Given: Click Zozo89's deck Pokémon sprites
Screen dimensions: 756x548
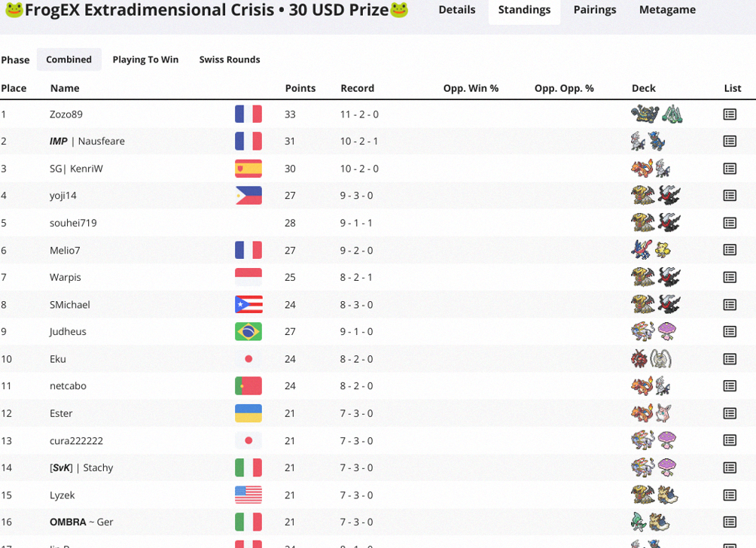Looking at the screenshot, I should coord(657,114).
